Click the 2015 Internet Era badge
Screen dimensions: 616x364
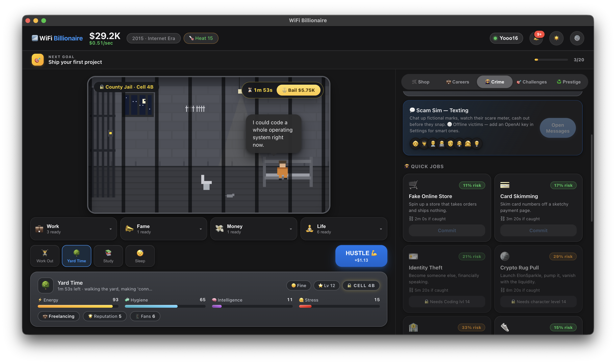[154, 38]
